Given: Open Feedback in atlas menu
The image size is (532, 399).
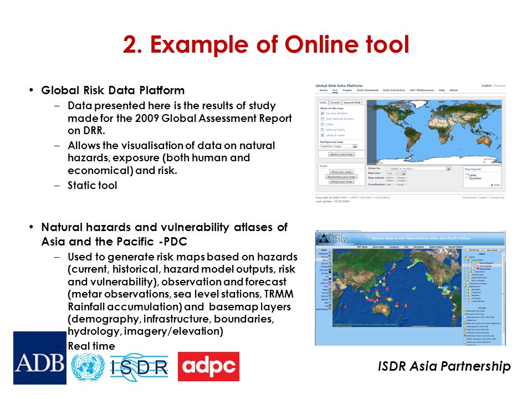Looking at the screenshot, I should click(394, 247).
